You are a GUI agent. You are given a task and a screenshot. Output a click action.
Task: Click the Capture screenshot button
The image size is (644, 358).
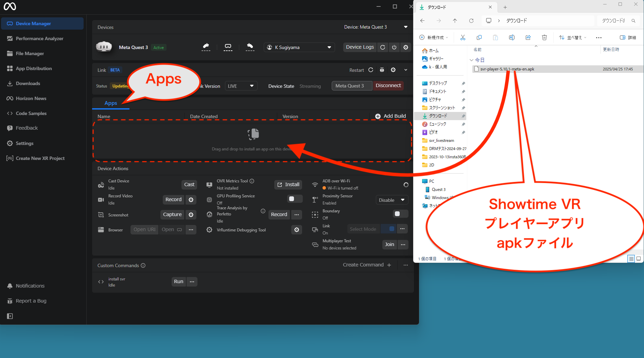pos(172,214)
